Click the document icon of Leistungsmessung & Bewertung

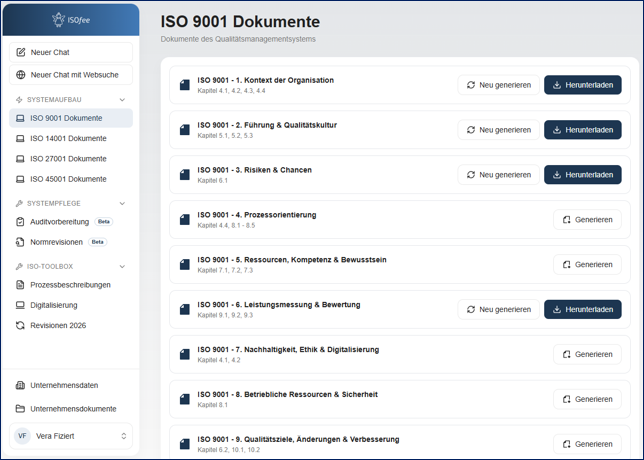(185, 309)
